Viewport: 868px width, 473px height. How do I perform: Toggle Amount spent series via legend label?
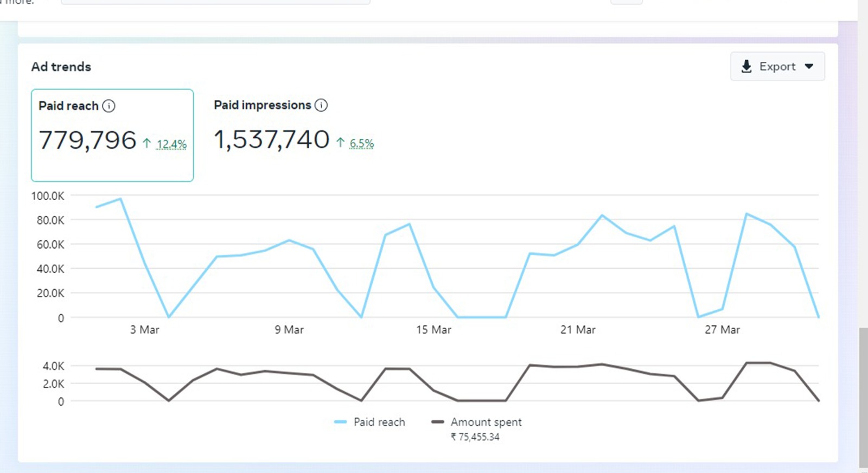coord(486,422)
